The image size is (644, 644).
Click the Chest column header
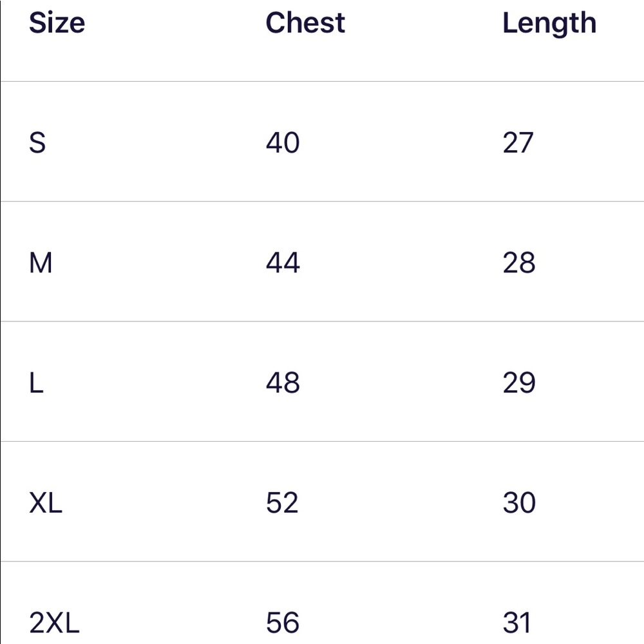pyautogui.click(x=305, y=23)
